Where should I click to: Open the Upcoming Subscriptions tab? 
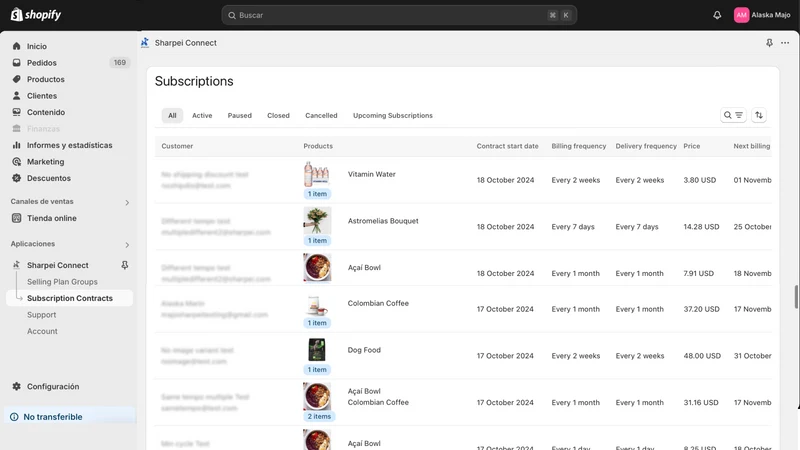coord(393,115)
